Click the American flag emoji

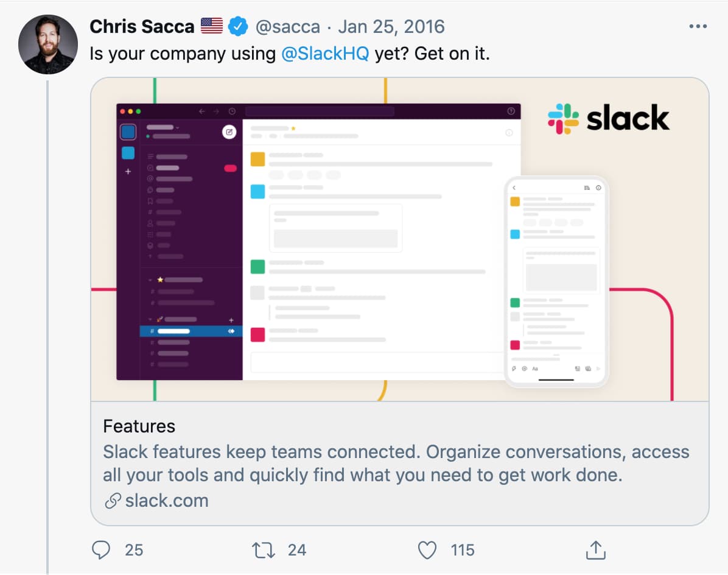tap(212, 26)
